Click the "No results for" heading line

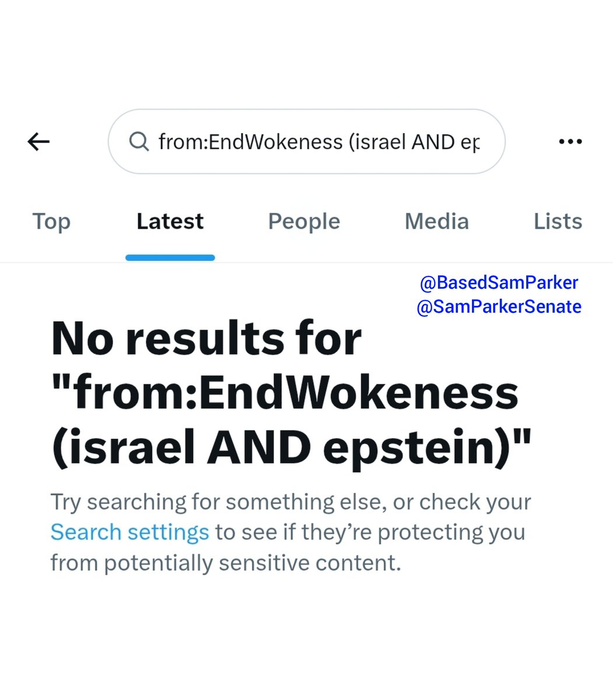[206, 338]
